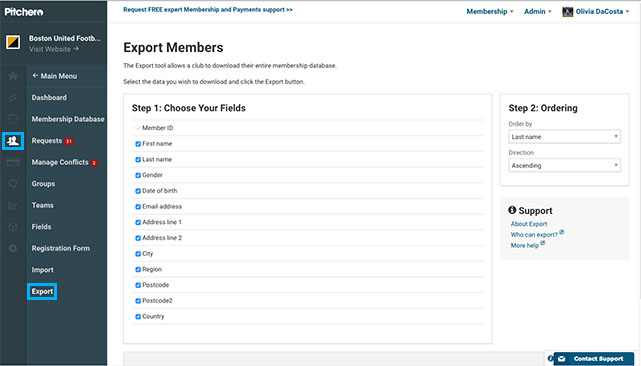Open Membership Database
This screenshot has height=366, width=641.
coord(68,119)
